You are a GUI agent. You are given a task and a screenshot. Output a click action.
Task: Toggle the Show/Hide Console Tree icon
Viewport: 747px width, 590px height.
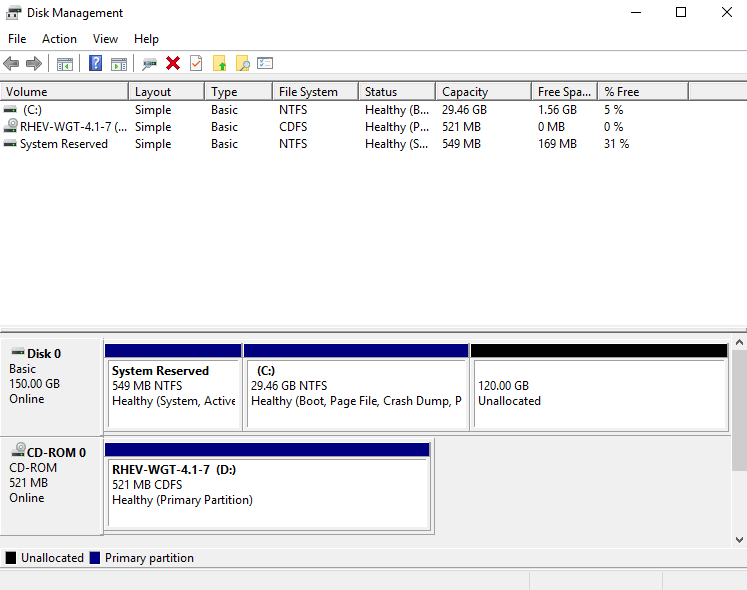(65, 64)
